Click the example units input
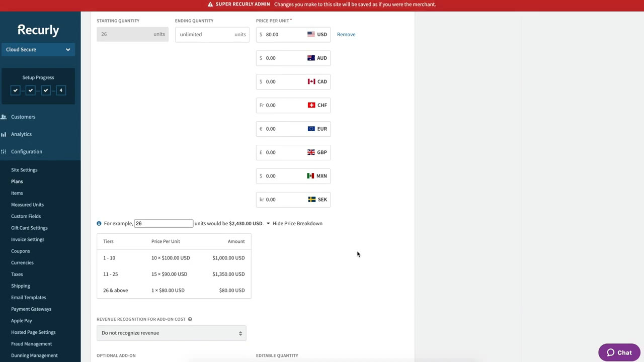 click(x=164, y=223)
